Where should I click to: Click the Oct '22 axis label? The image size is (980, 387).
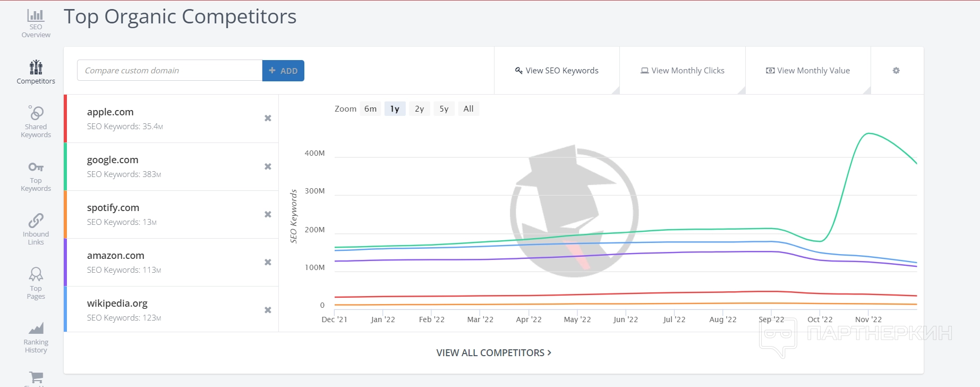(820, 319)
